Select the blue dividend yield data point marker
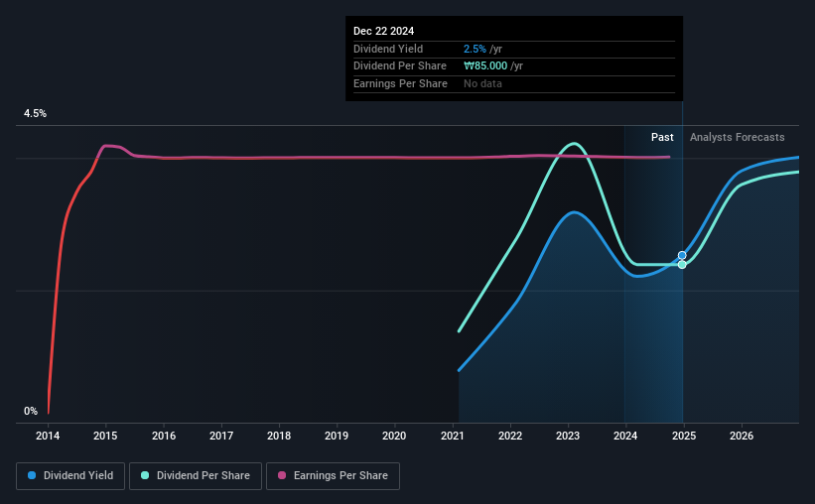Image resolution: width=815 pixels, height=504 pixels. point(682,255)
